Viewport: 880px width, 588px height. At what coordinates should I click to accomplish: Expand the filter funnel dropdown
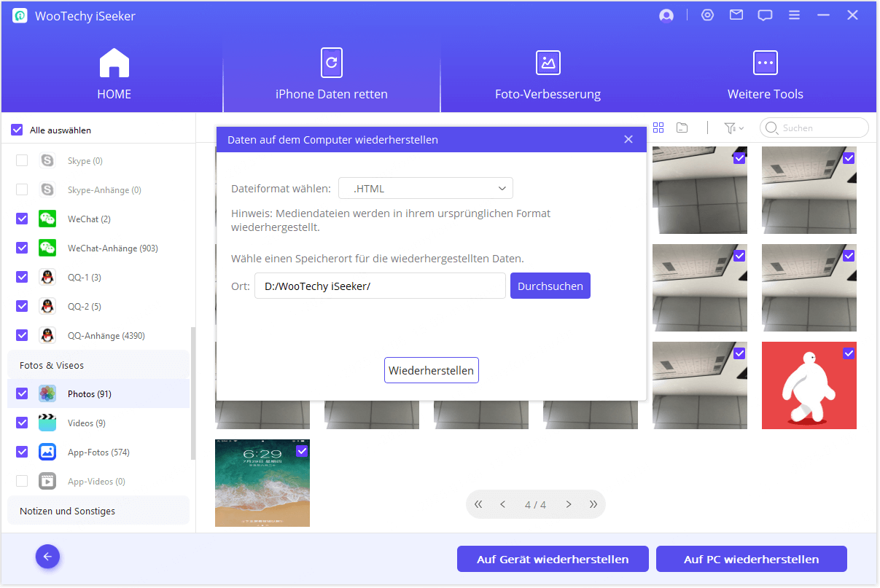[733, 128]
